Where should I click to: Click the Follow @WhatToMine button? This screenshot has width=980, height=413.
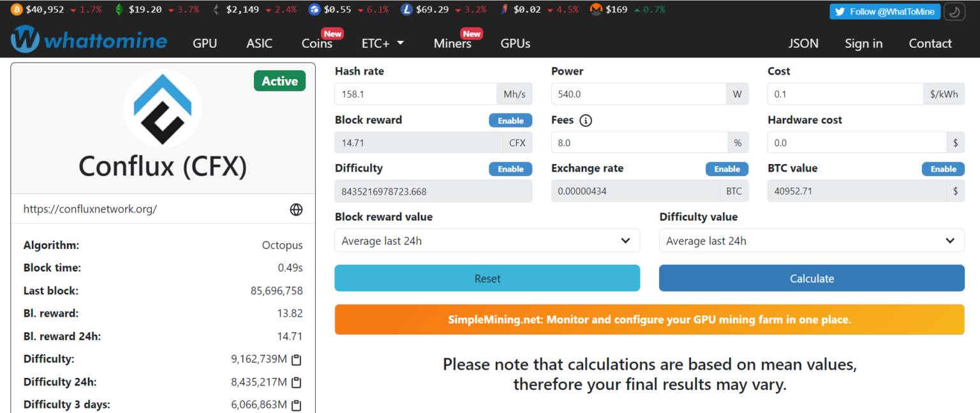click(x=885, y=11)
